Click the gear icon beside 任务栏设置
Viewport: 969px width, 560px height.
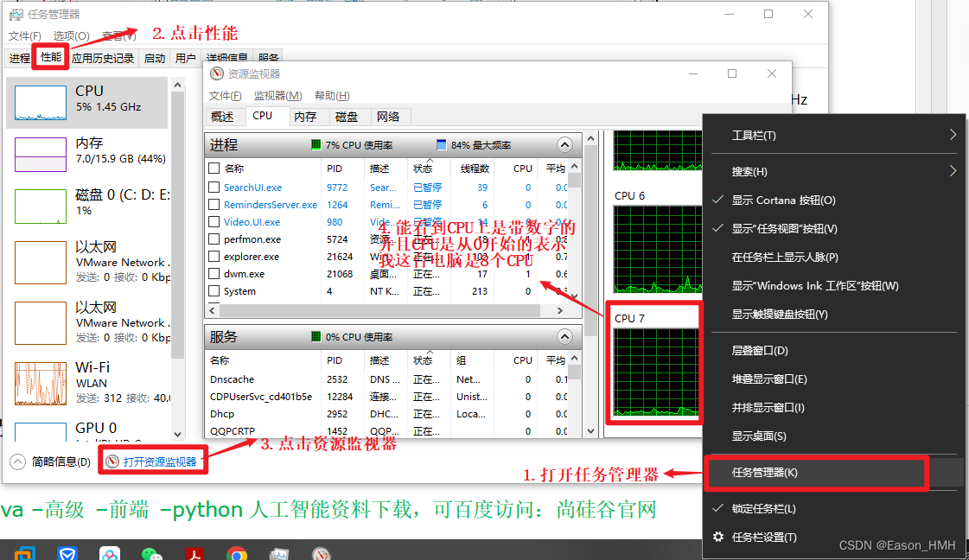(718, 537)
